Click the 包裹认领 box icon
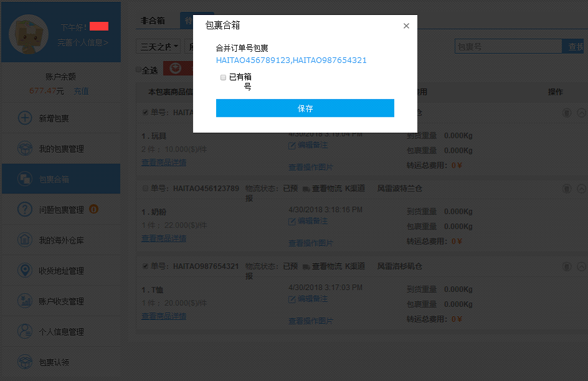588x381 pixels. point(25,362)
